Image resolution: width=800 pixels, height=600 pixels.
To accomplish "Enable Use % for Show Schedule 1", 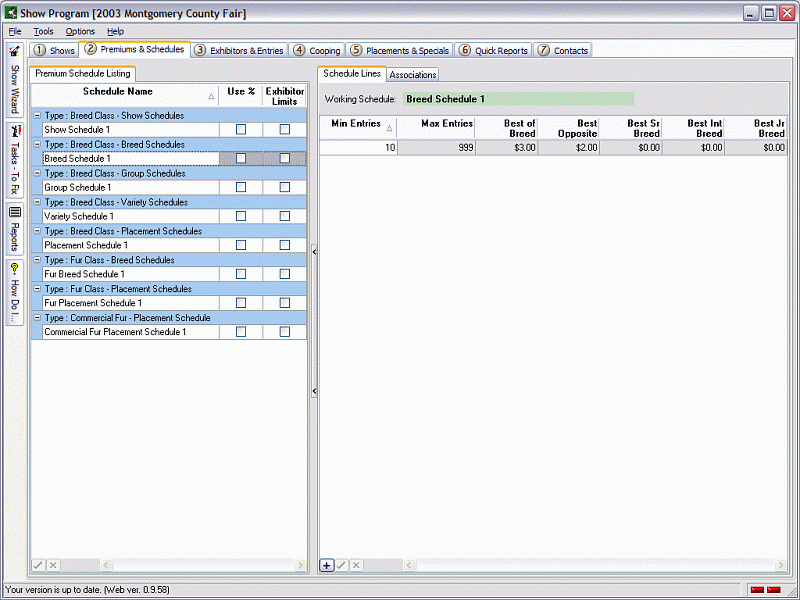I will click(240, 129).
